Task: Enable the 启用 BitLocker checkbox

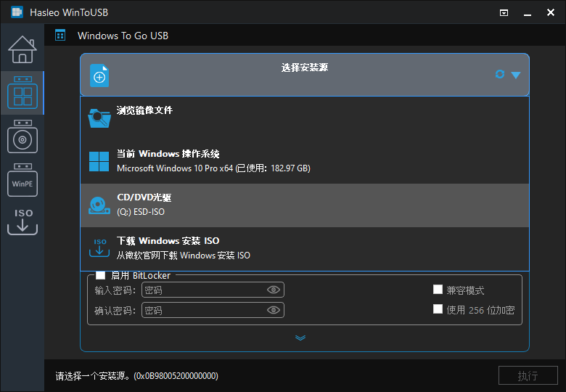Action: [x=101, y=276]
